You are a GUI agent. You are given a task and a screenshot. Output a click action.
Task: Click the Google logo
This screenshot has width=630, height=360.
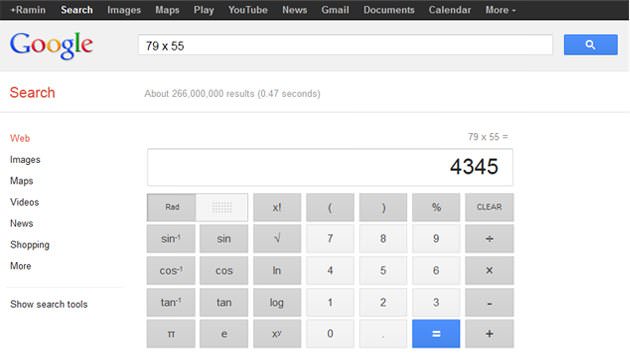[51, 45]
